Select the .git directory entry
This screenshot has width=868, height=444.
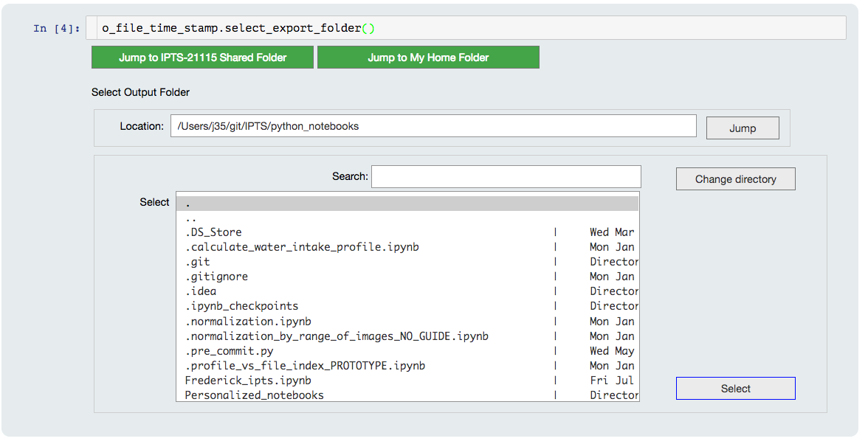198,262
